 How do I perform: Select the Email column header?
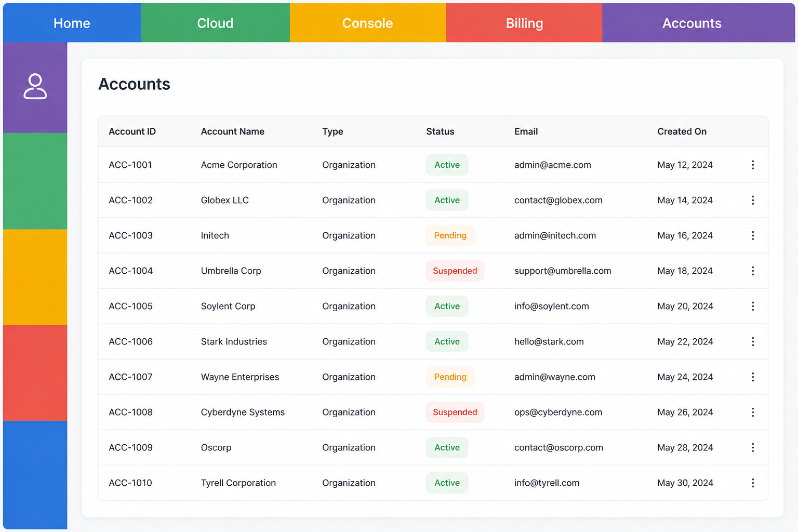[x=526, y=131]
